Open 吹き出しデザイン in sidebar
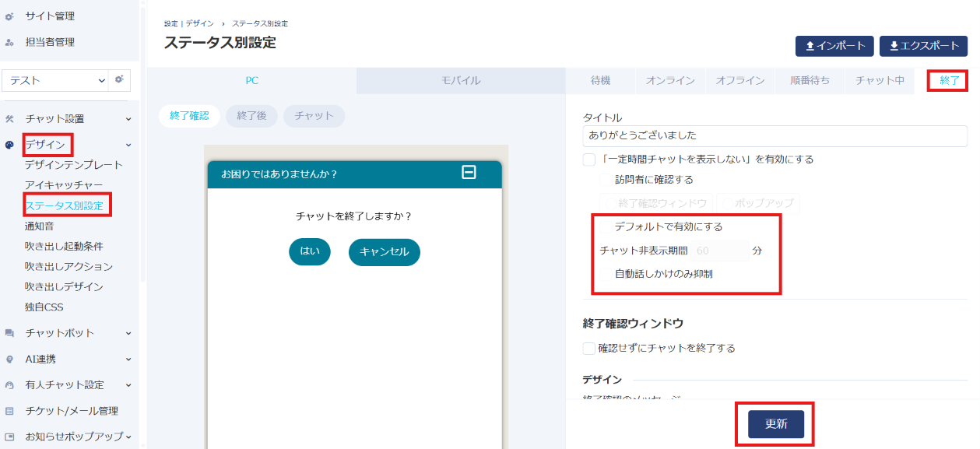 point(64,287)
